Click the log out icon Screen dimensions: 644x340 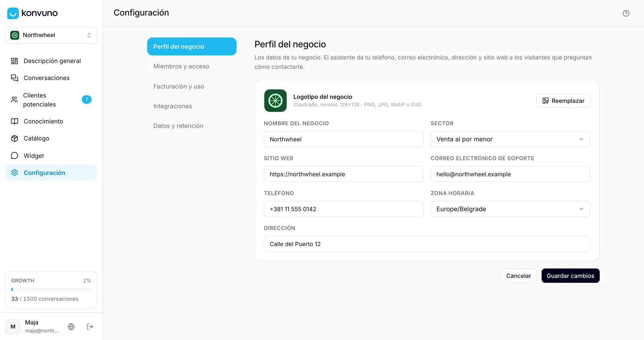tap(90, 327)
